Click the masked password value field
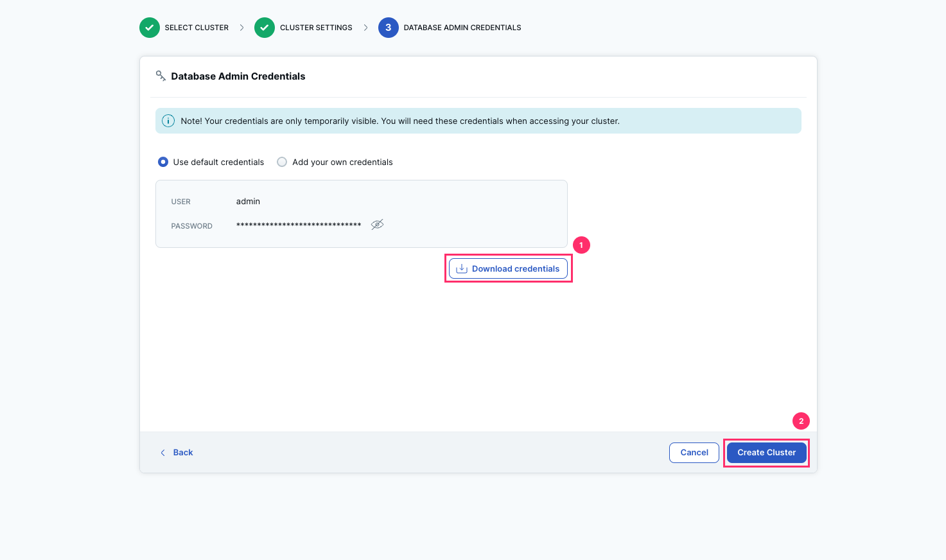The width and height of the screenshot is (946, 560). (299, 224)
